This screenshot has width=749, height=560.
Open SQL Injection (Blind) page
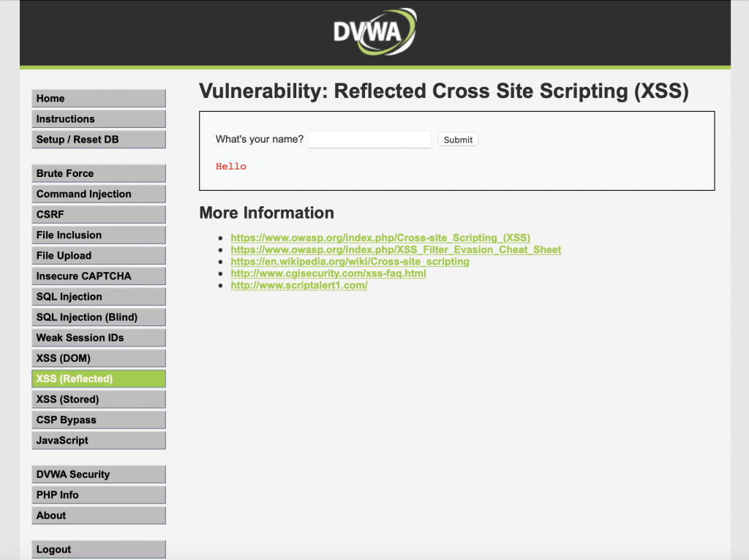pos(99,317)
